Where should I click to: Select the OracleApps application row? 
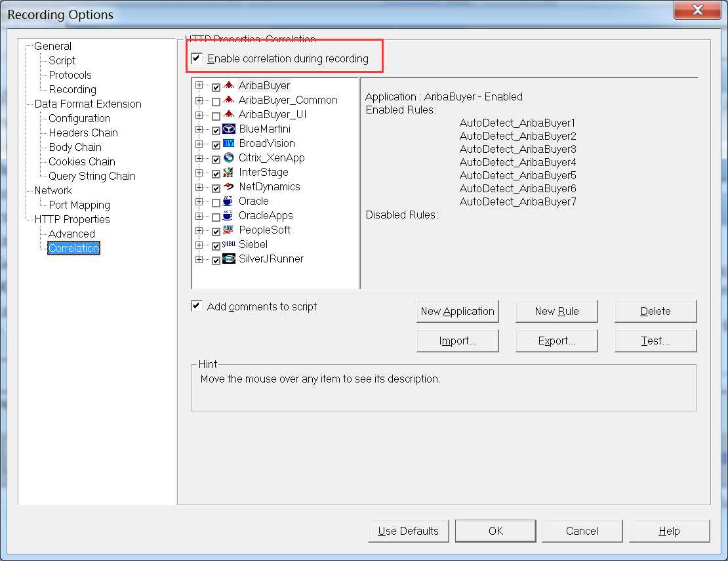coord(266,215)
